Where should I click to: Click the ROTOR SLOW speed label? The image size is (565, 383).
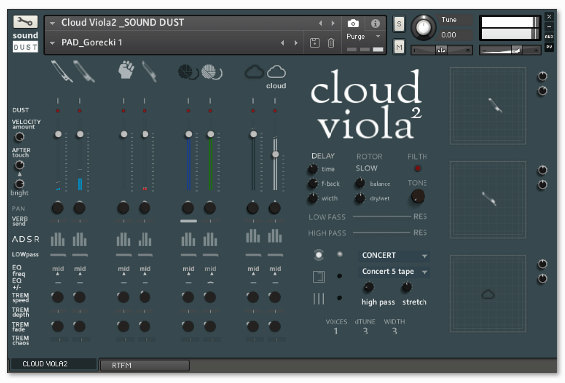[x=366, y=169]
